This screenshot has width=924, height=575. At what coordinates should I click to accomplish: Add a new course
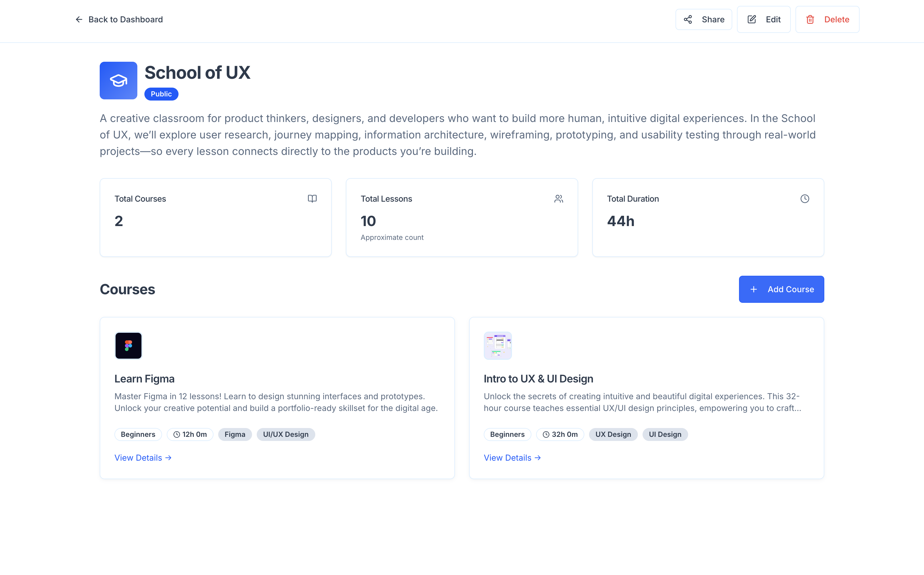coord(781,289)
